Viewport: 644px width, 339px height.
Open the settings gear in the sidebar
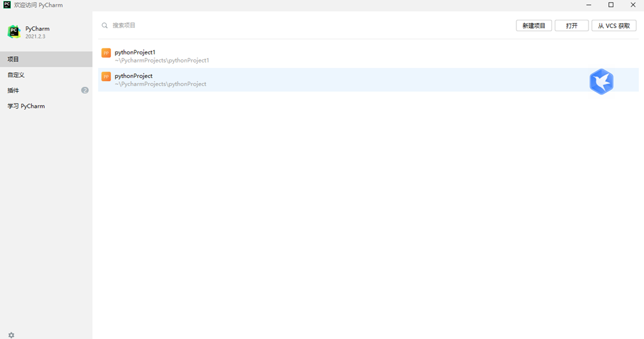[11, 335]
